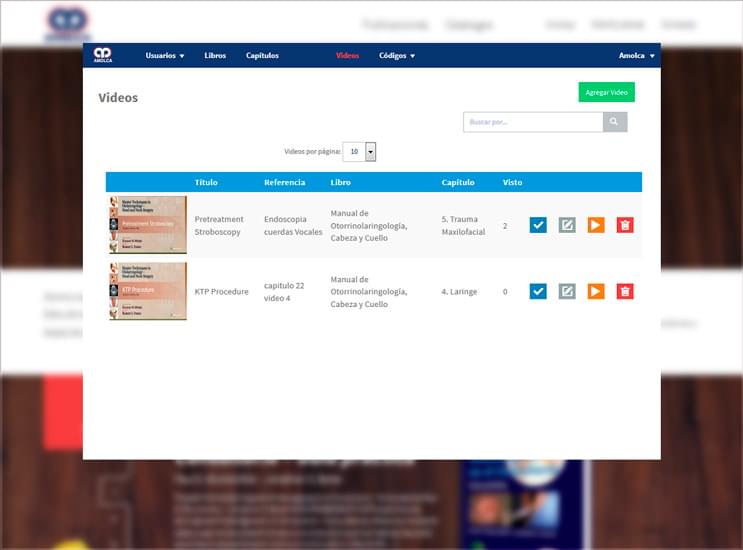Toggle checkmark for KTP Procedure row
Screen dimensions: 743x550
(538, 291)
